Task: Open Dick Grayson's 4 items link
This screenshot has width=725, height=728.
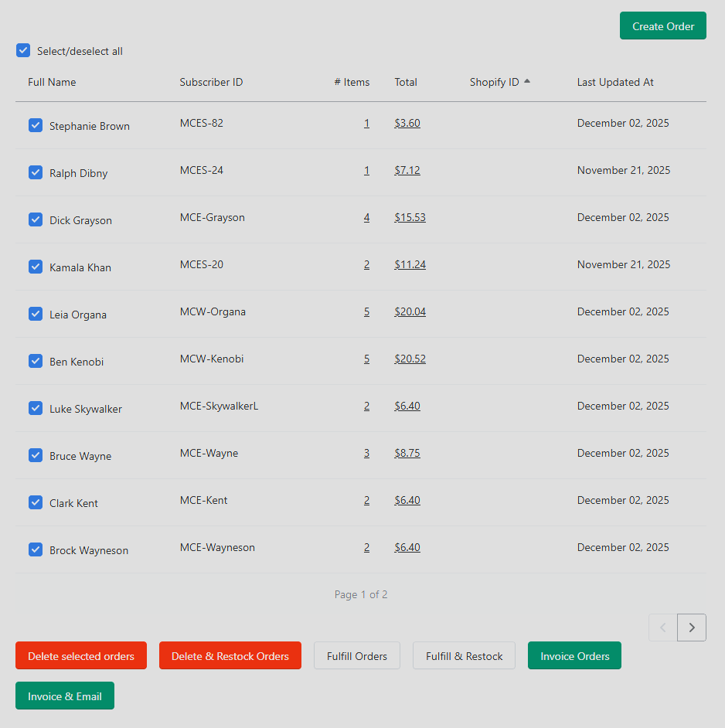Action: (x=367, y=217)
